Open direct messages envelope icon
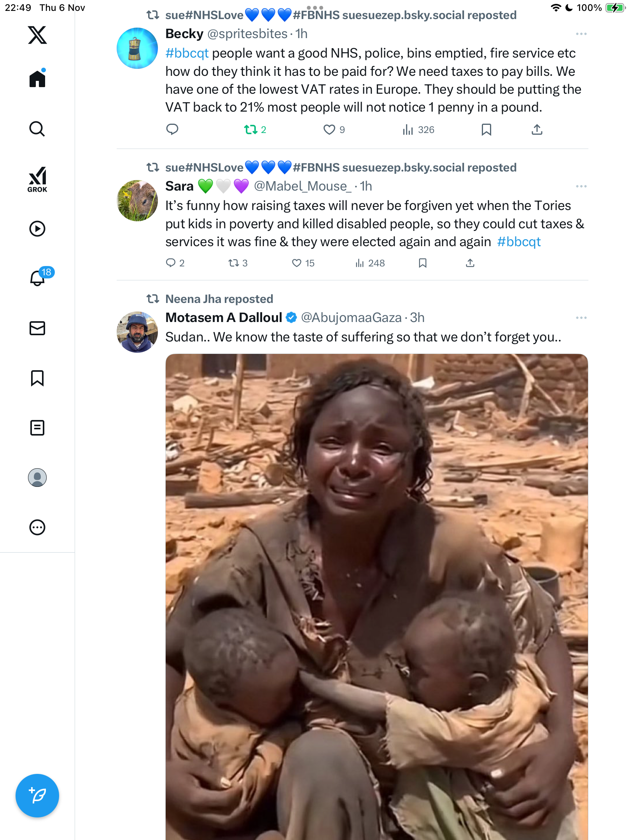The height and width of the screenshot is (840, 630). pyautogui.click(x=37, y=328)
